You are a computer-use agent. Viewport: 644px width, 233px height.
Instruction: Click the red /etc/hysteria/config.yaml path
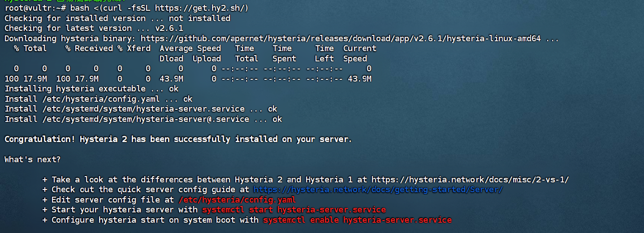point(237,200)
